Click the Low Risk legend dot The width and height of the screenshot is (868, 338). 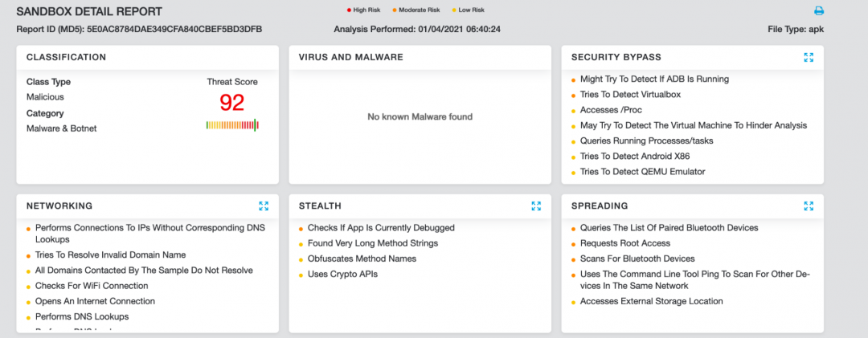(455, 10)
